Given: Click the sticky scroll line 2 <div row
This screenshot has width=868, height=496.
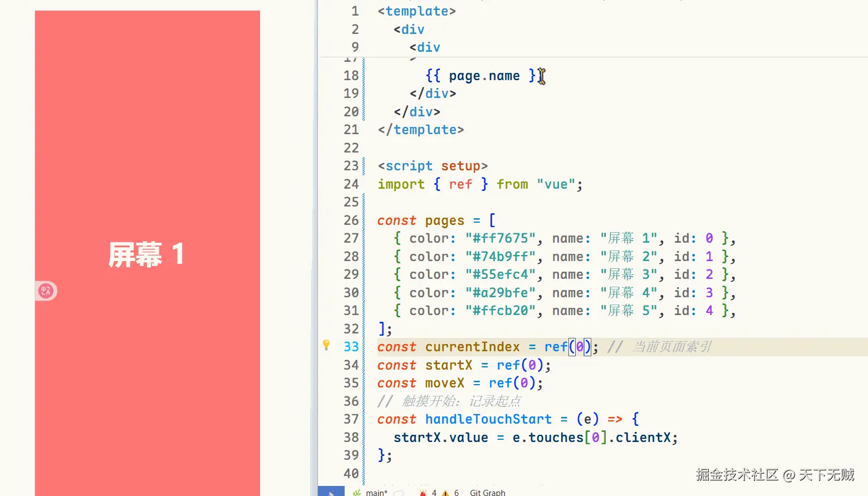Looking at the screenshot, I should pos(409,30).
